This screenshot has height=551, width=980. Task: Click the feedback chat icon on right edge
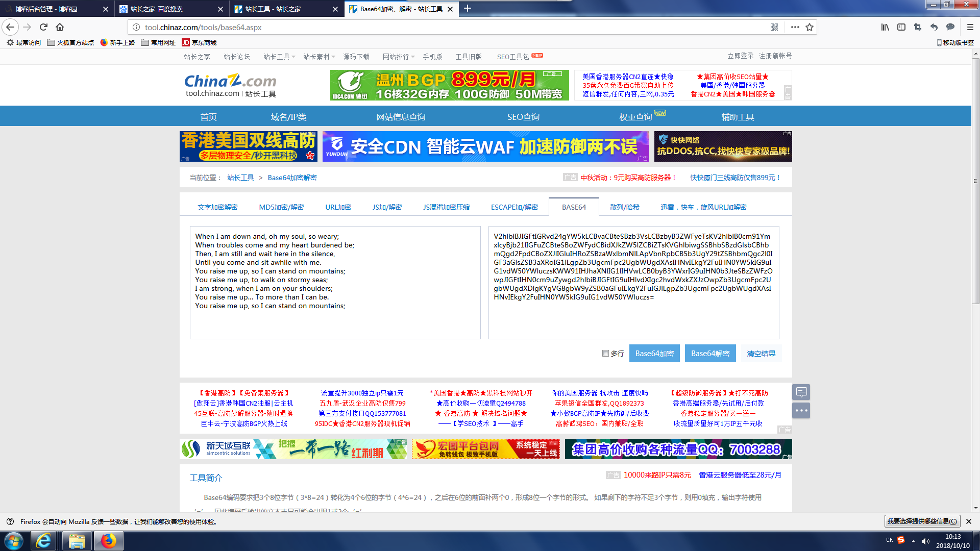coord(801,392)
